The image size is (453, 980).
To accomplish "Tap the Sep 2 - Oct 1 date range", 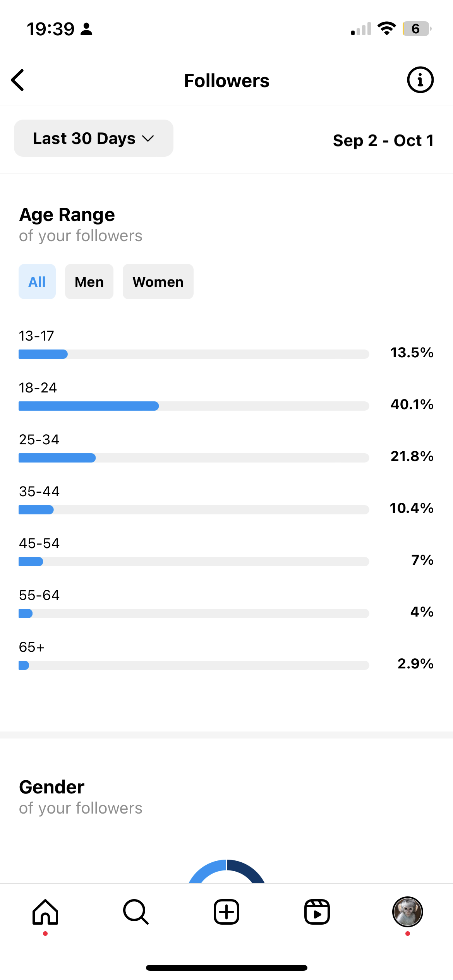I will click(383, 140).
